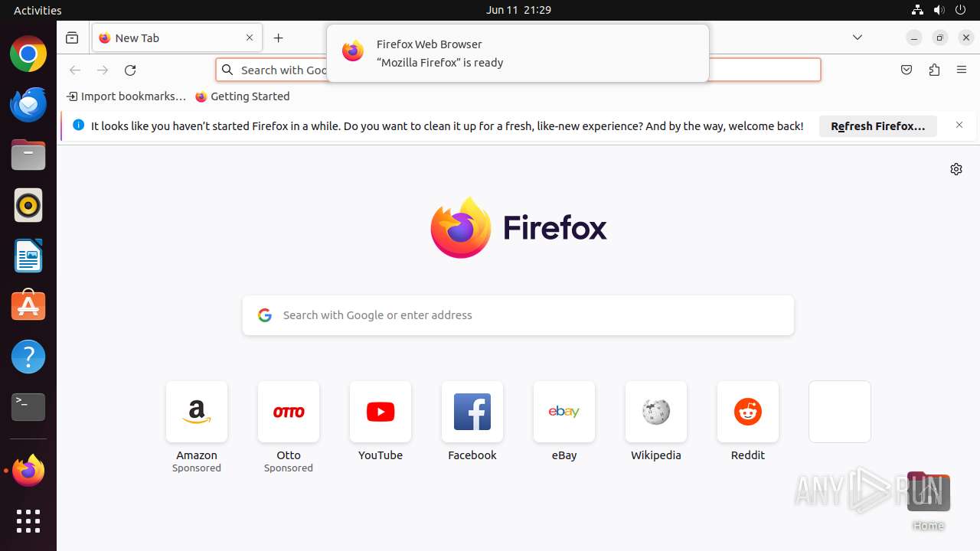Screen dimensions: 980x551
Task: Open the Files manager in dock
Action: pos(28,155)
